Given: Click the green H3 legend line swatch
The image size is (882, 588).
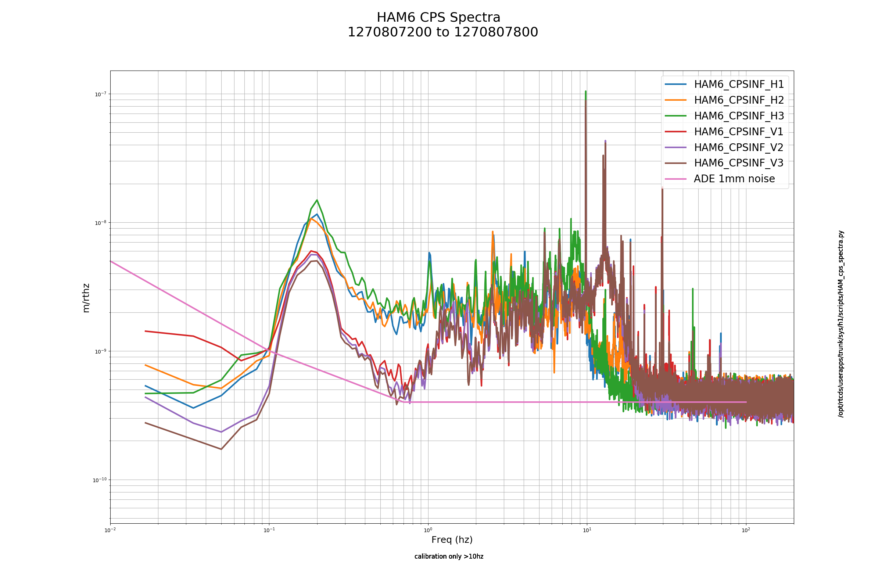Looking at the screenshot, I should pos(676,116).
